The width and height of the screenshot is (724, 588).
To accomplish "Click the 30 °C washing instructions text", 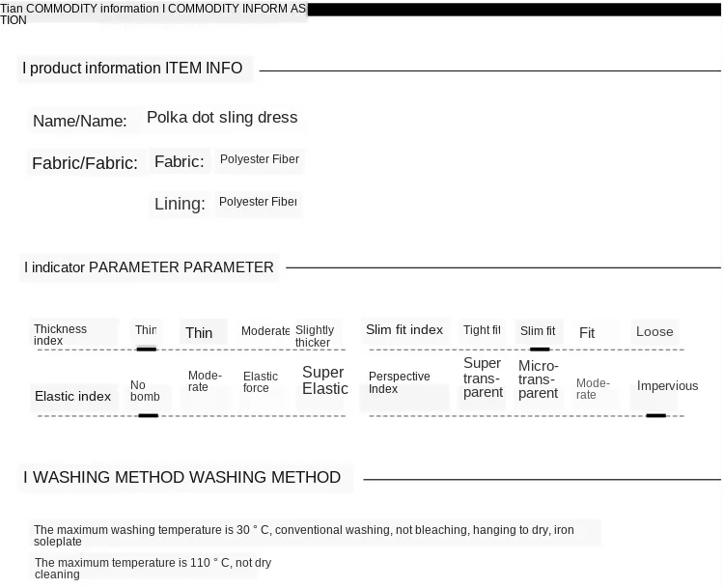I will pyautogui.click(x=304, y=535).
